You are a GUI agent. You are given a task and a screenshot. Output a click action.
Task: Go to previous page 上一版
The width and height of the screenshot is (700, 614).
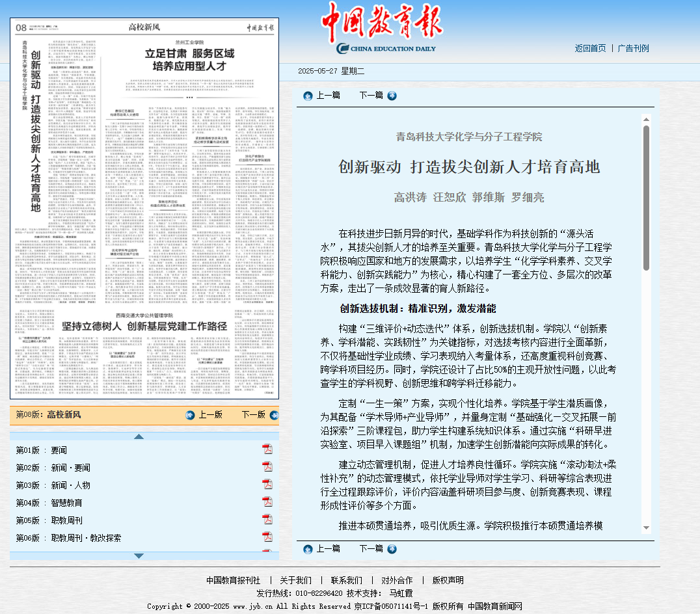click(x=210, y=415)
